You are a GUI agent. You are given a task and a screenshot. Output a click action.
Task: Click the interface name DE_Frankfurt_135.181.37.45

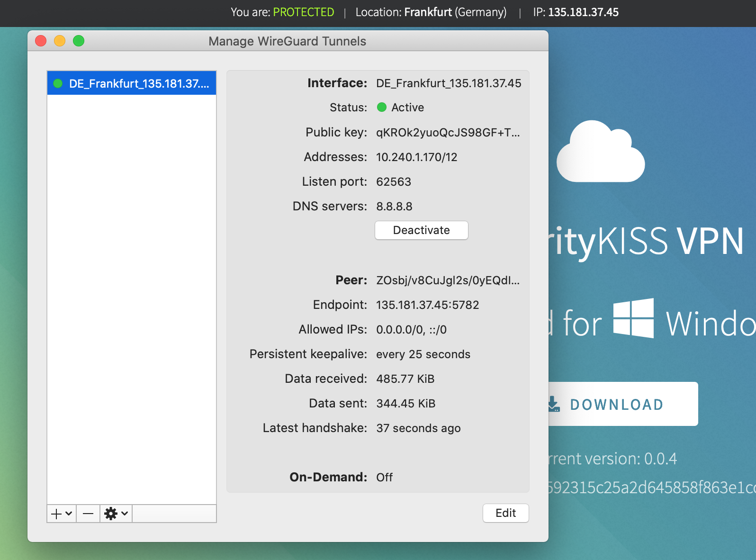[x=449, y=83]
